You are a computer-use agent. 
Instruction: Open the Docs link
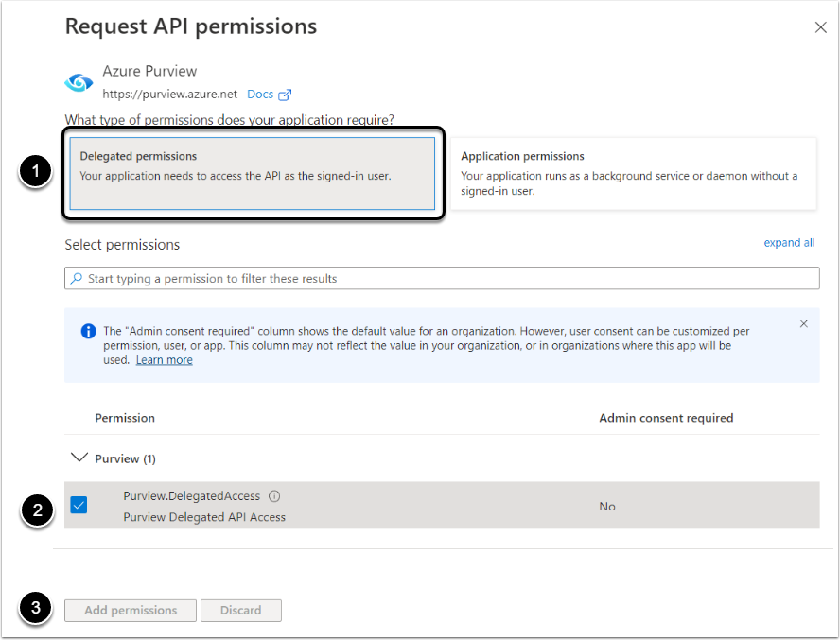[259, 95]
